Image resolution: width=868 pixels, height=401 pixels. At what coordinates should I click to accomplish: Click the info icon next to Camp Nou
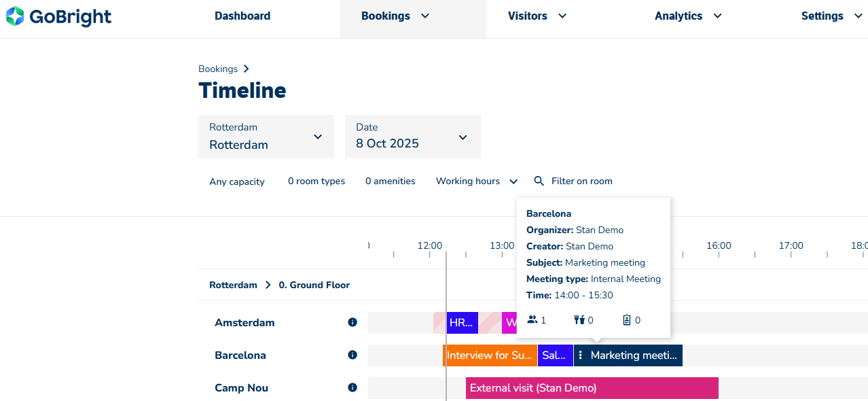coord(352,388)
